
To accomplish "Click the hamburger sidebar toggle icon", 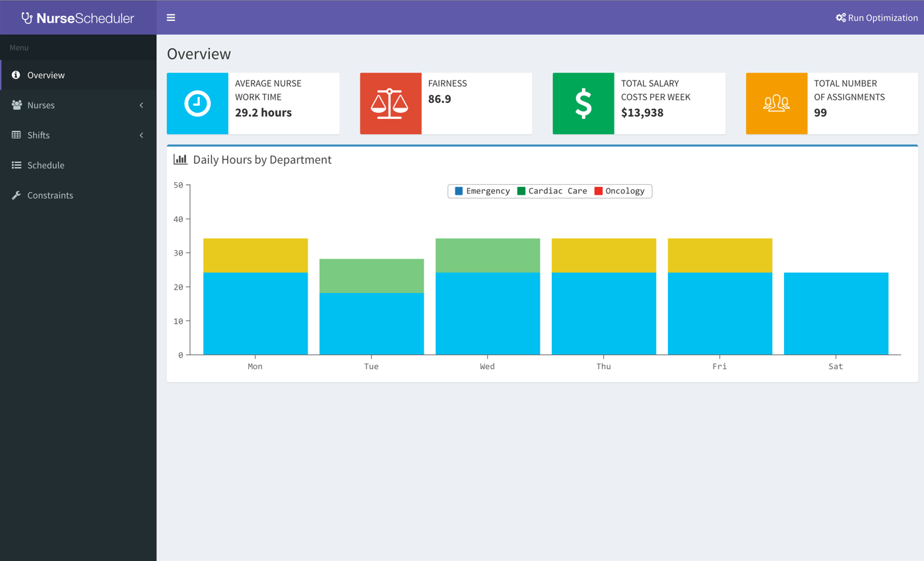I will coord(171,17).
